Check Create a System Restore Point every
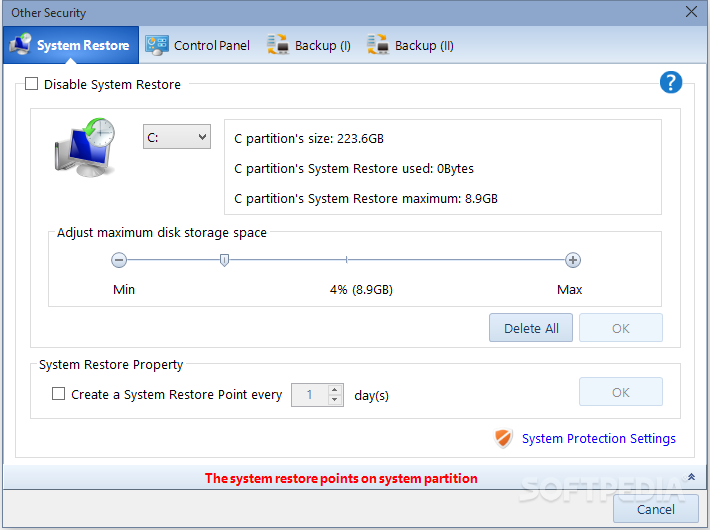 coord(58,394)
